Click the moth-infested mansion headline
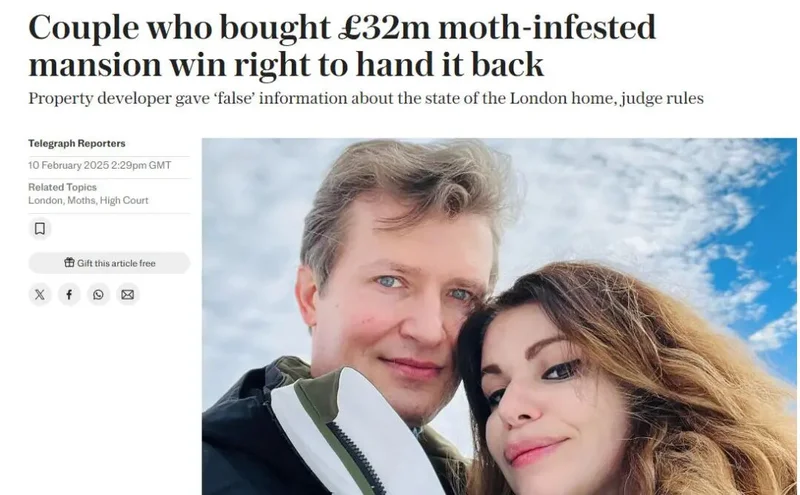The height and width of the screenshot is (495, 800). [x=342, y=46]
